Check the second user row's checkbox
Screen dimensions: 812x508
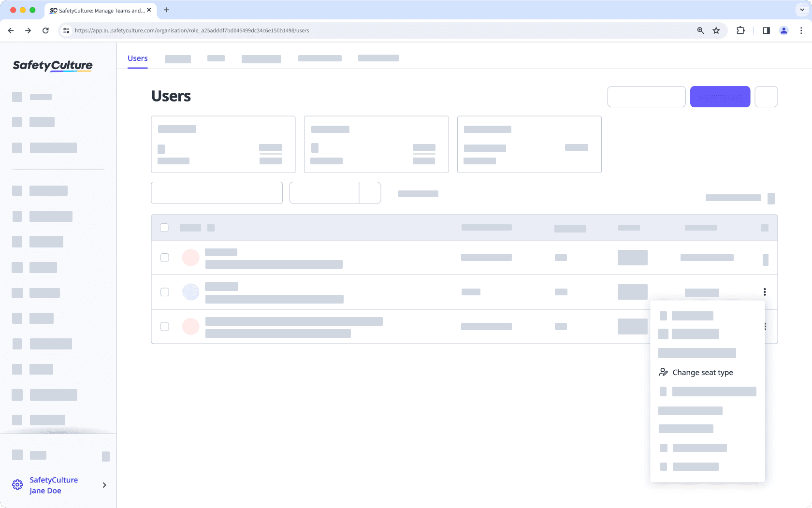[164, 292]
